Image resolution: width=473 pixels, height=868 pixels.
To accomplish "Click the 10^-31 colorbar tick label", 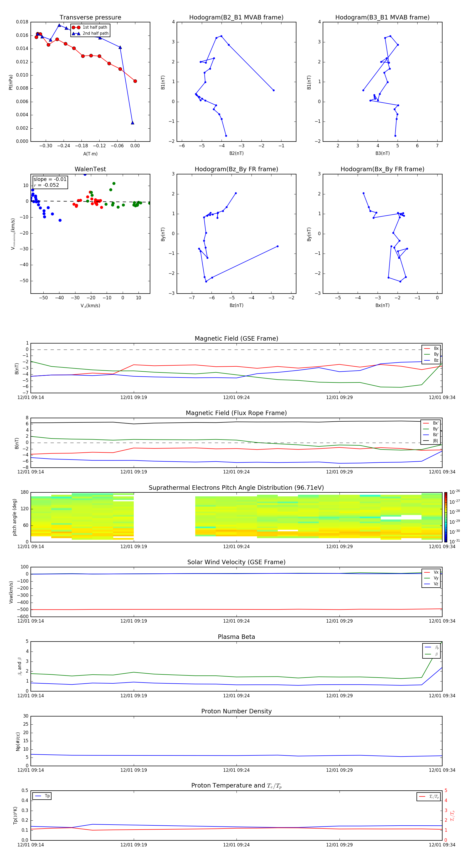I will (x=455, y=542).
